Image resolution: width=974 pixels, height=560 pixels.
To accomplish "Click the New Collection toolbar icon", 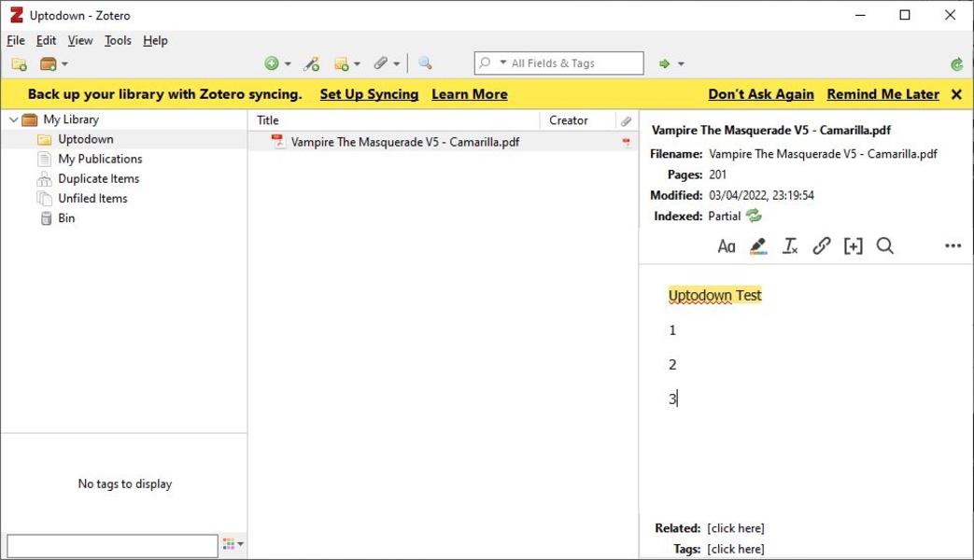I will point(19,64).
